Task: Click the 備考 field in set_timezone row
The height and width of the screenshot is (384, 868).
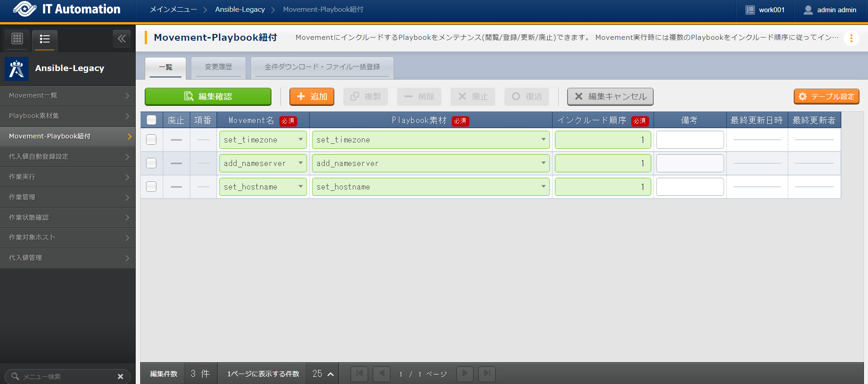Action: click(690, 140)
